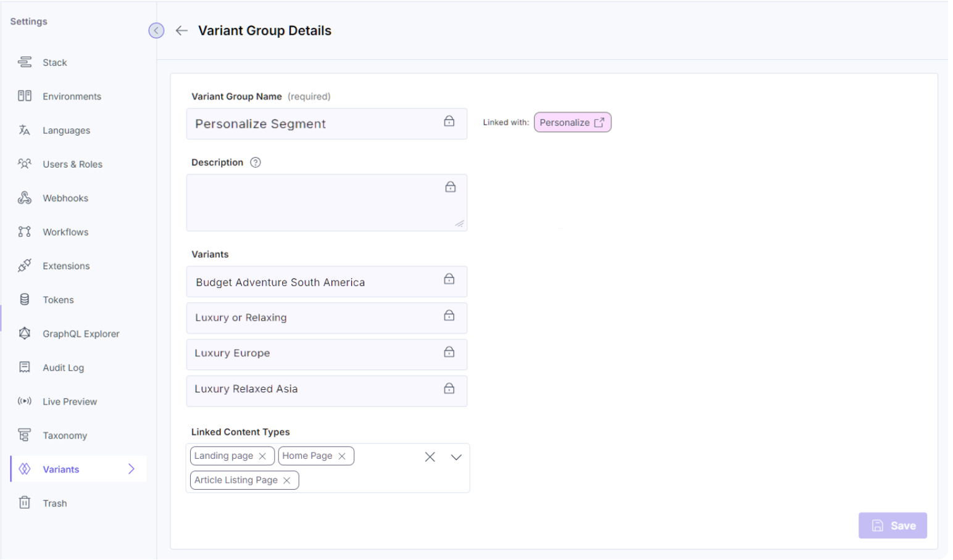
Task: Open GraphQL Explorer from the sidebar icon
Action: coord(25,334)
